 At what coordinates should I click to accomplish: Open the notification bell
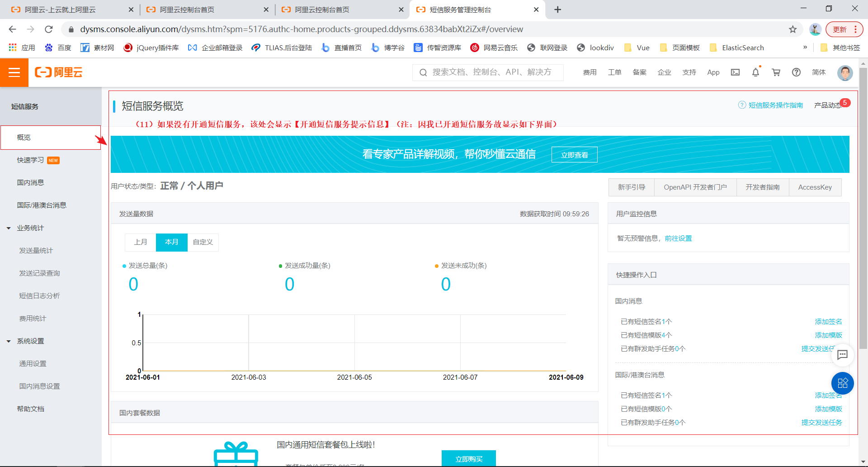pos(755,72)
